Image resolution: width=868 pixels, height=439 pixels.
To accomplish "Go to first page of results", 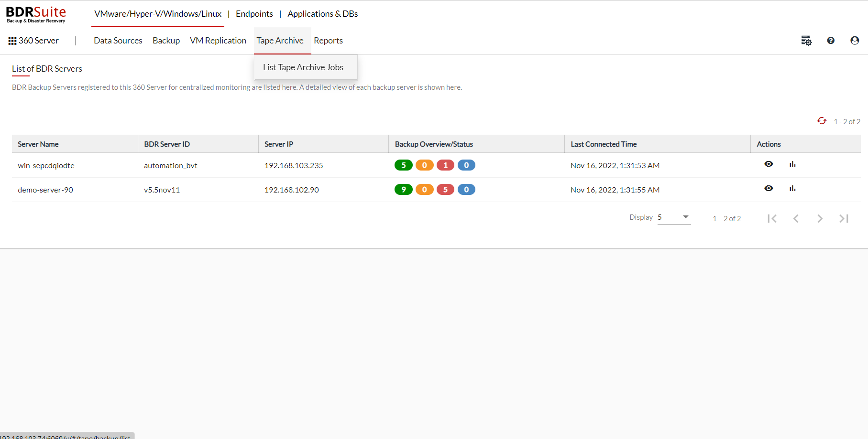I will tap(772, 218).
